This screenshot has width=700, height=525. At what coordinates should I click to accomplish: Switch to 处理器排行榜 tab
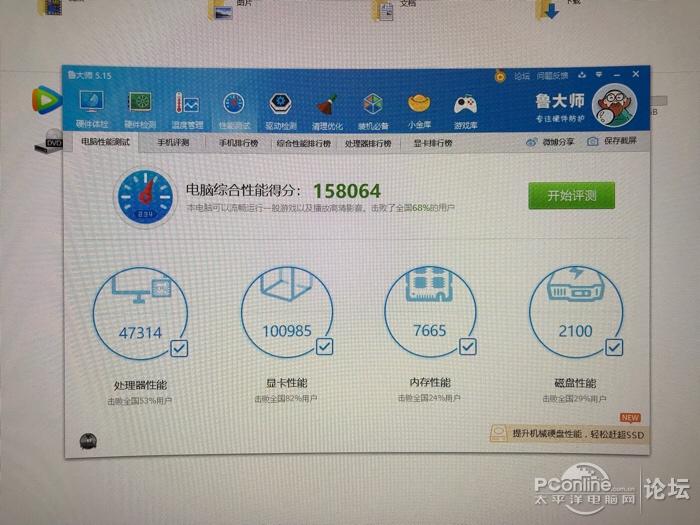(368, 143)
